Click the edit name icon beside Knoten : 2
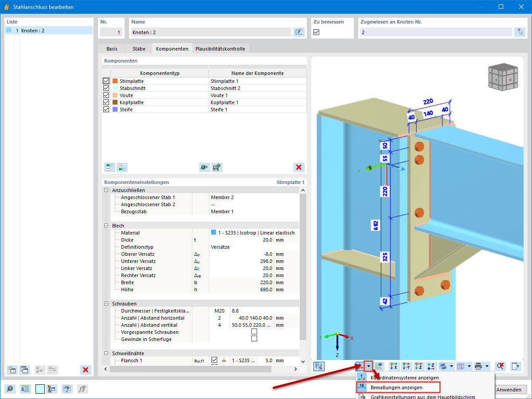This screenshot has width=532, height=399. 299,32
